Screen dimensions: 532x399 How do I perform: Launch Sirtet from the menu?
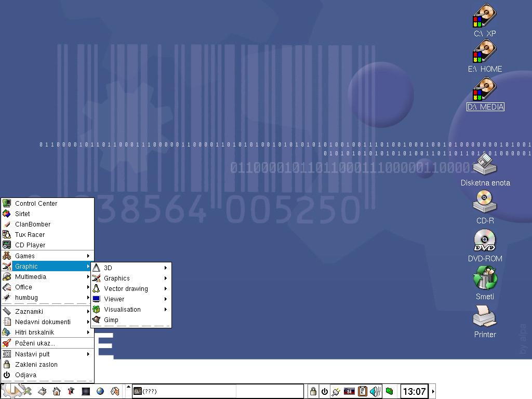click(x=47, y=214)
